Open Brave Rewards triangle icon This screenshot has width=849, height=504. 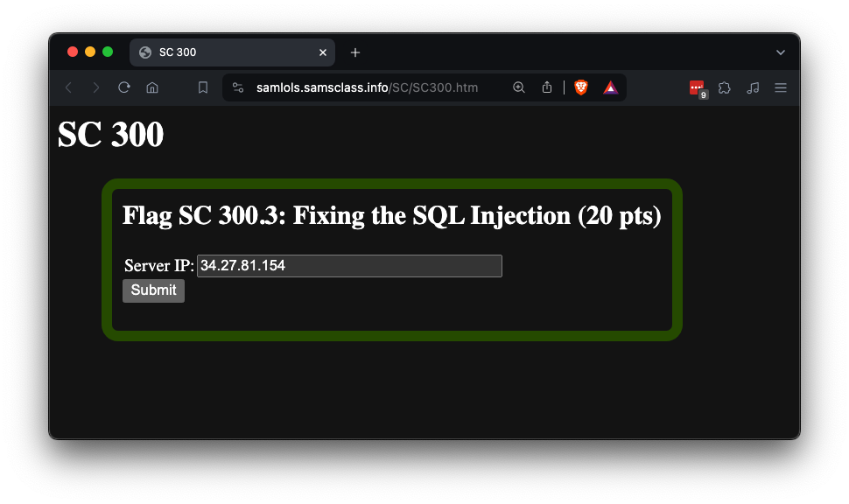(611, 87)
